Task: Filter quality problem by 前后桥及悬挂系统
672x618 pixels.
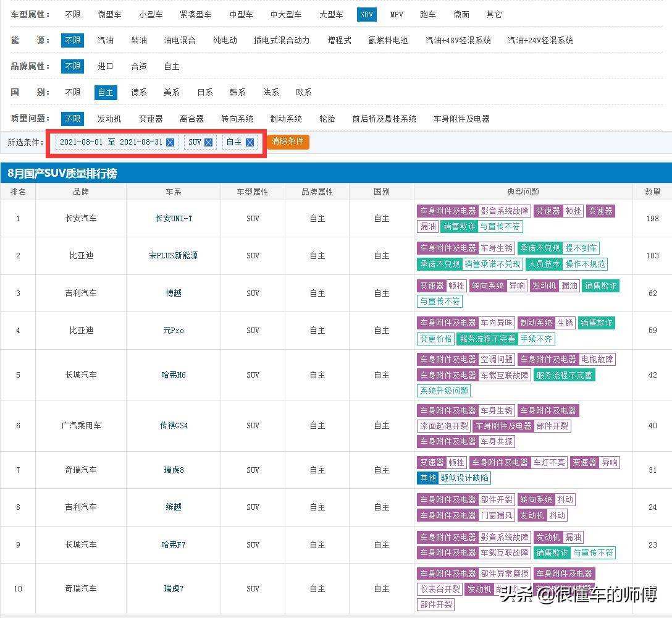Action: coord(384,119)
